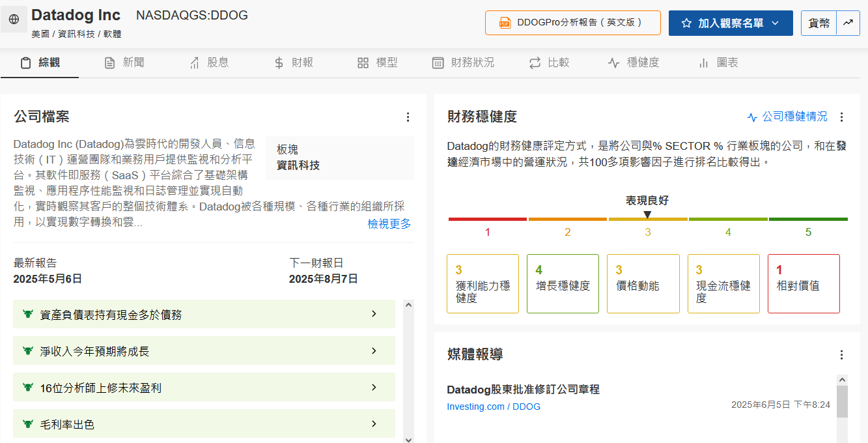The width and height of the screenshot is (868, 443).
Task: Open the 公司檔案 three-dot menu
Action: (408, 117)
